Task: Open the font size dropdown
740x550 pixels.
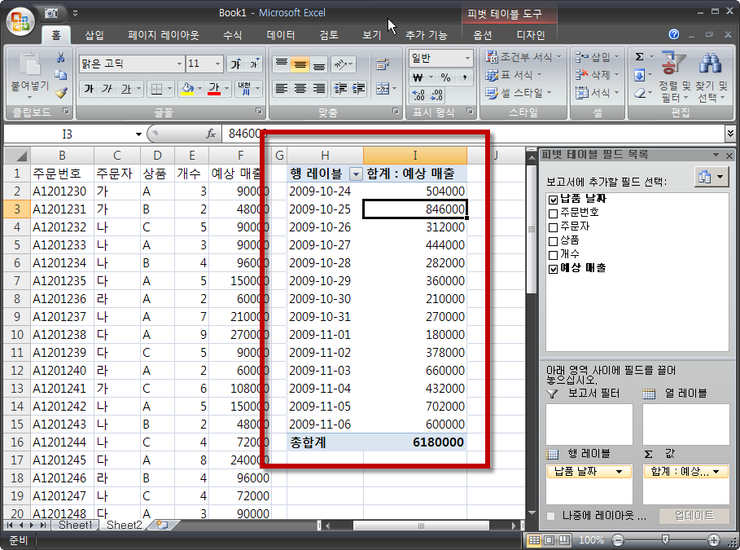Action: click(218, 64)
